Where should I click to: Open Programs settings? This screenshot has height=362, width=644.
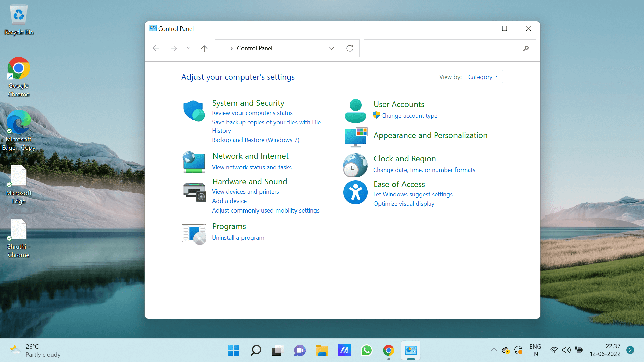coord(229,226)
